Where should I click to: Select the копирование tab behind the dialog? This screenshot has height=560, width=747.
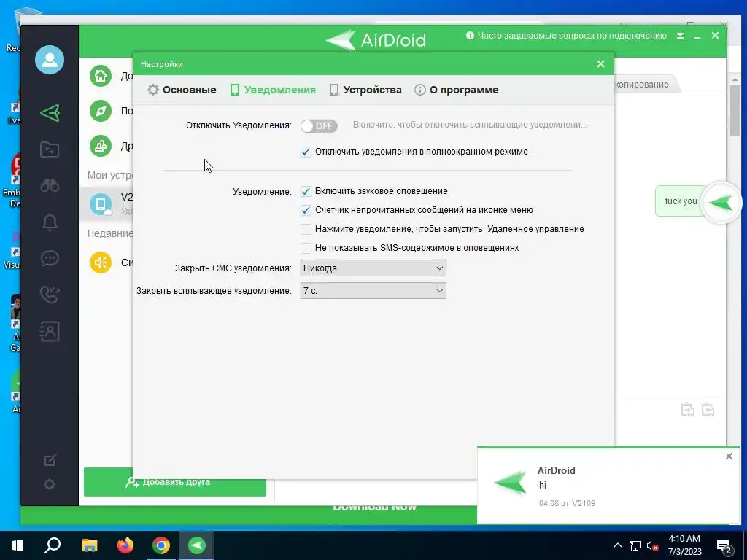641,85
